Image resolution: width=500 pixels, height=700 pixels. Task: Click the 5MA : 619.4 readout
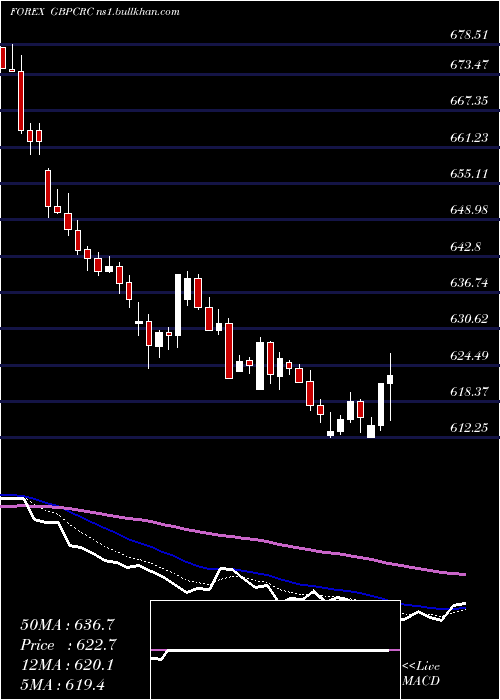[x=62, y=684]
